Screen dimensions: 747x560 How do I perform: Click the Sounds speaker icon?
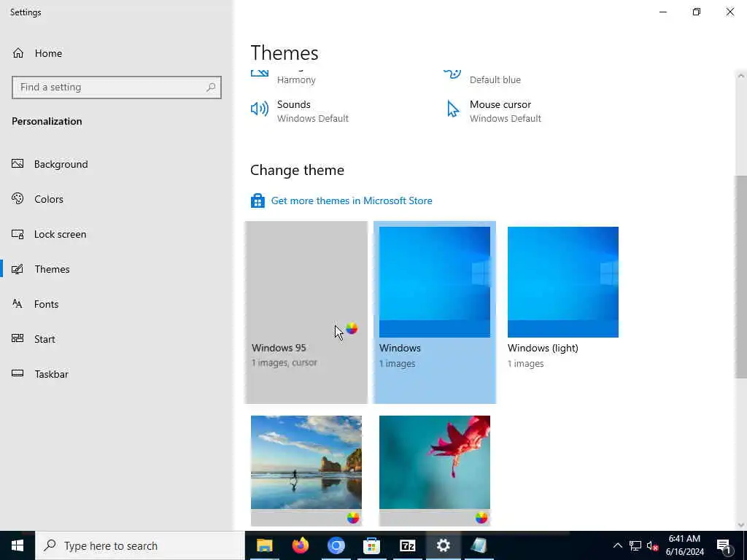(260, 109)
